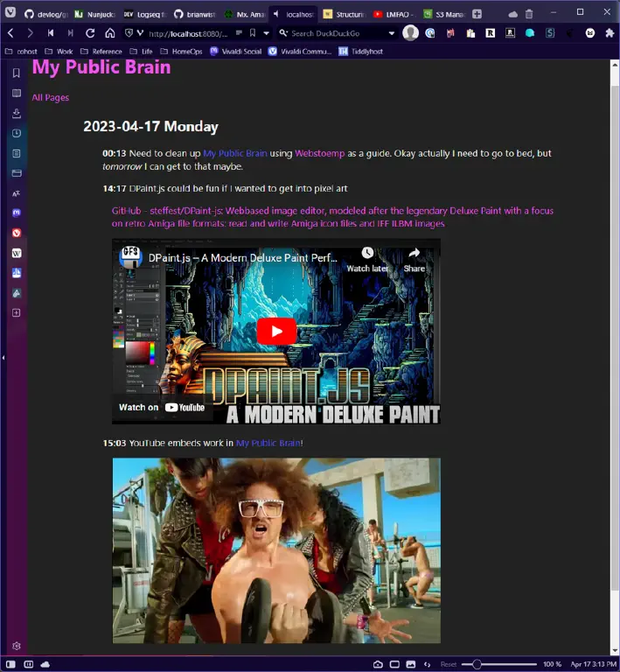Image resolution: width=620 pixels, height=672 pixels.
Task: Bookmark this page from address bar
Action: (x=253, y=33)
